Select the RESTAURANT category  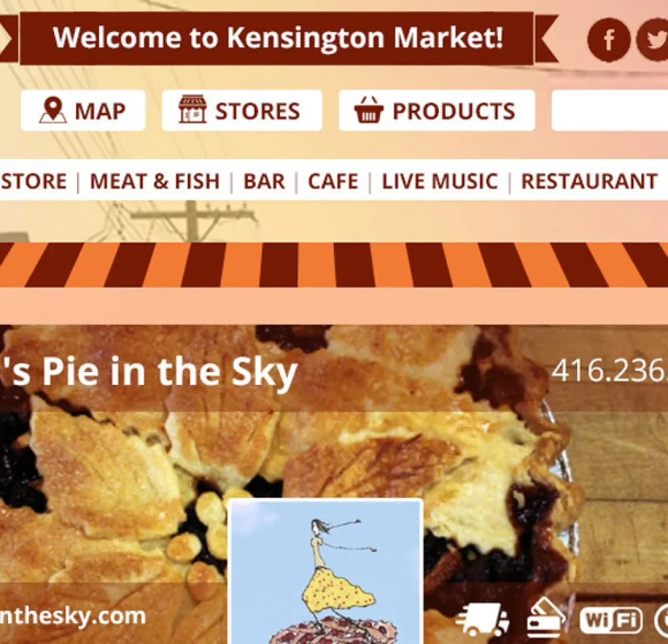click(589, 181)
